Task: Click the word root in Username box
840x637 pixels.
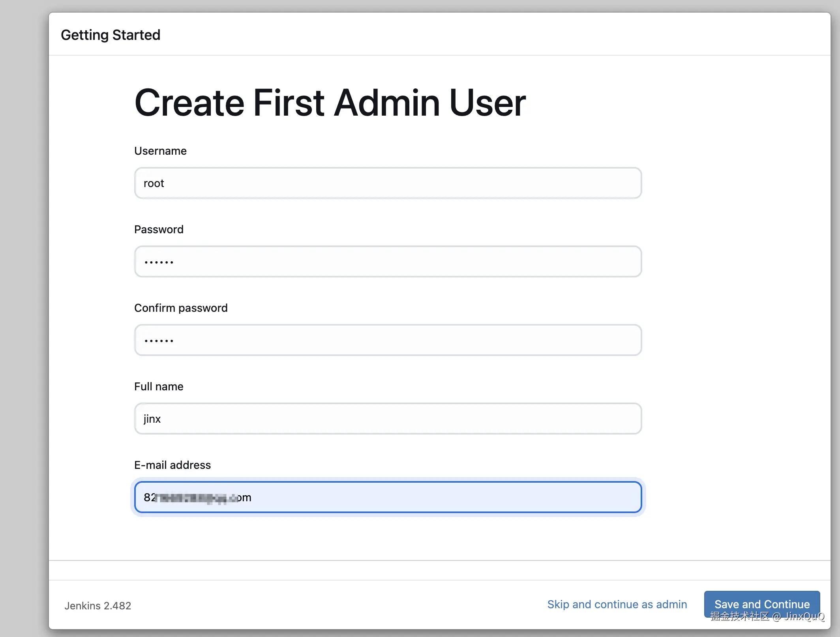Action: 154,184
